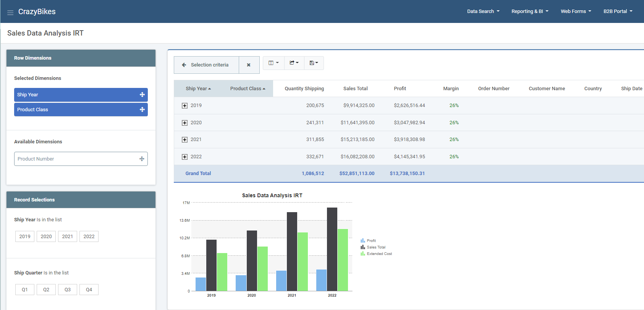The width and height of the screenshot is (644, 310).
Task: Click the Product Class move handle icon
Action: pyautogui.click(x=142, y=110)
